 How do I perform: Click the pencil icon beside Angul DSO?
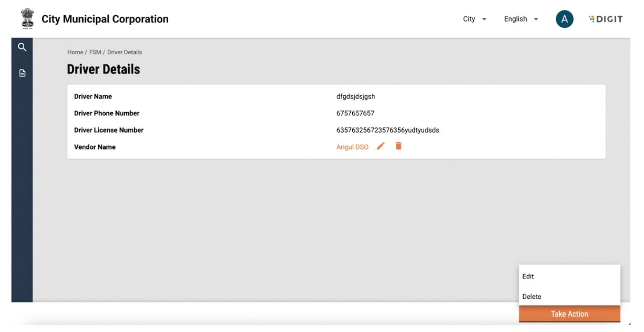[x=381, y=146]
